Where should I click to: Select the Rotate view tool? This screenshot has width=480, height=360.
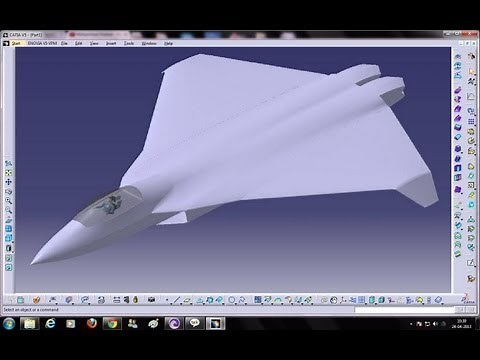(x=9, y=192)
